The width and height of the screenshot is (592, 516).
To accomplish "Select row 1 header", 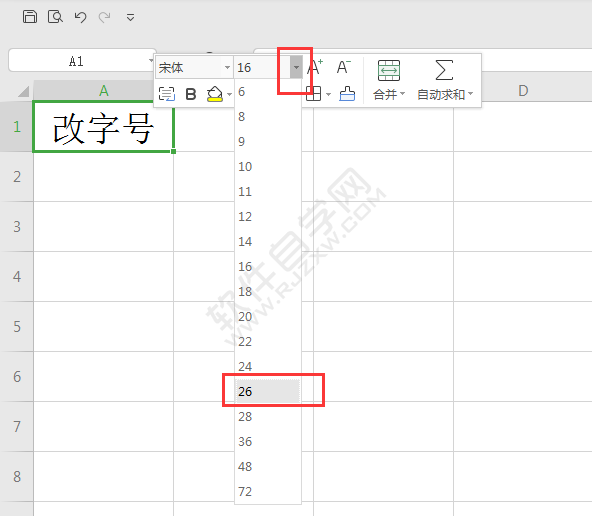I will click(17, 126).
